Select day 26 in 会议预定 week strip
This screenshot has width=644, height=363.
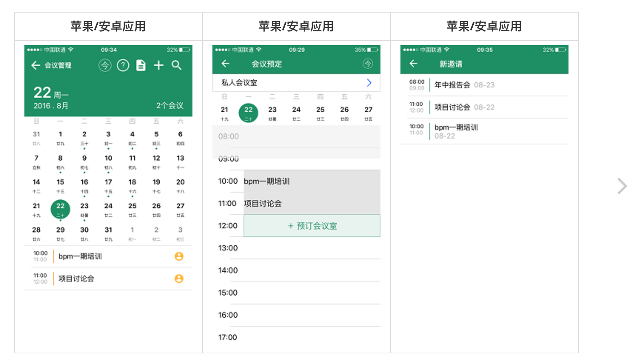coord(345,113)
